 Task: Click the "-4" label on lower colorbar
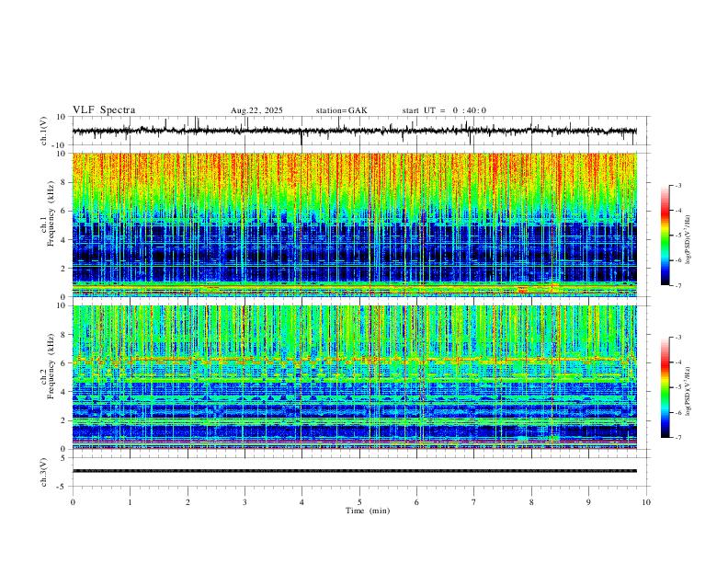(678, 362)
